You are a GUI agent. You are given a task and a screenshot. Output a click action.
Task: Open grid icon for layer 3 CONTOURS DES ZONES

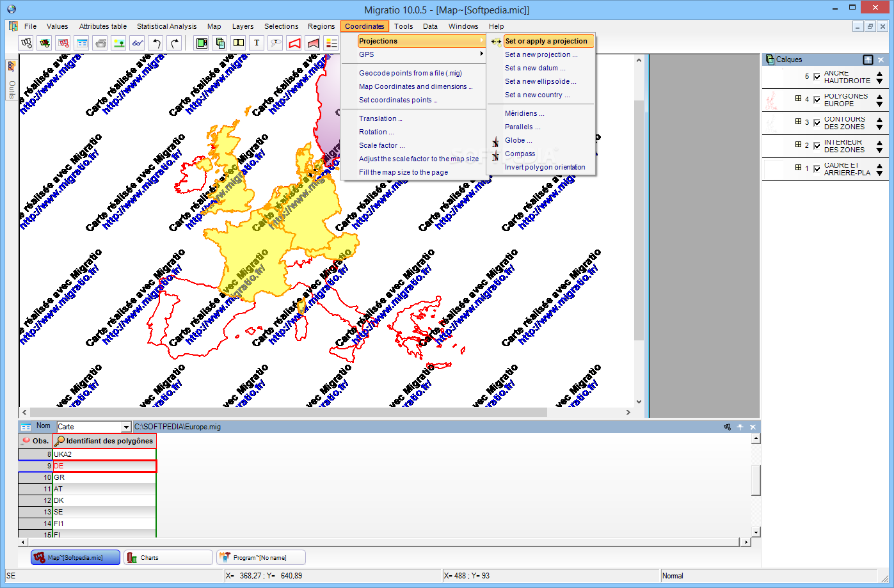[799, 122]
